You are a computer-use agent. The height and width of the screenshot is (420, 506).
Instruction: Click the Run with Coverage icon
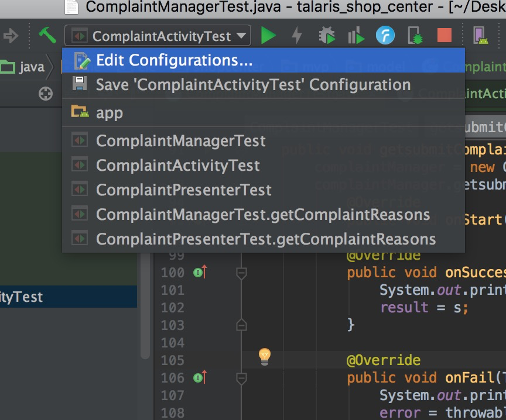point(355,36)
